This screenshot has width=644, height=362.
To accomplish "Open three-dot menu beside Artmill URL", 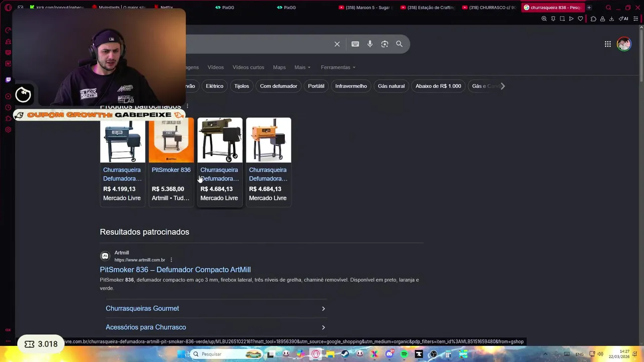I will [x=171, y=260].
